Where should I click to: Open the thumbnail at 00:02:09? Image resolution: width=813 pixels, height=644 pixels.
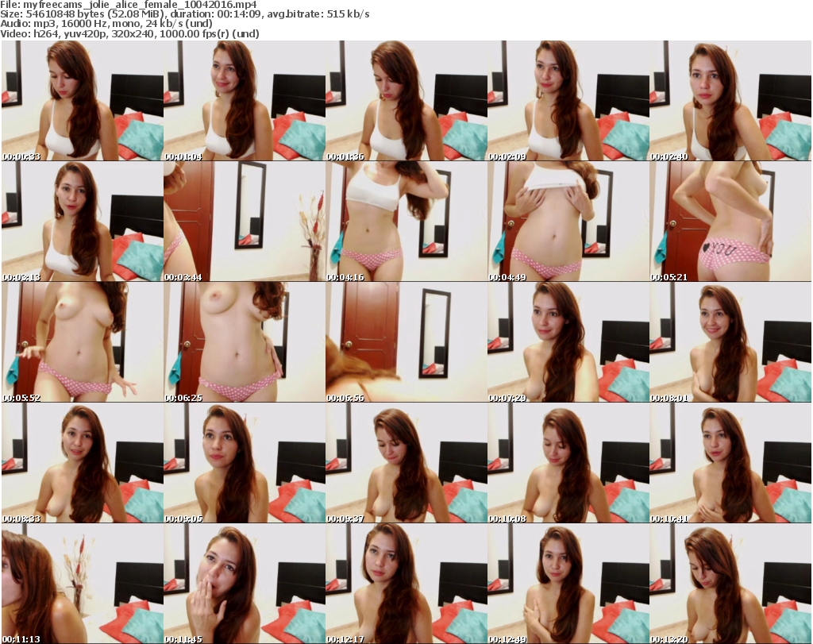pos(568,101)
